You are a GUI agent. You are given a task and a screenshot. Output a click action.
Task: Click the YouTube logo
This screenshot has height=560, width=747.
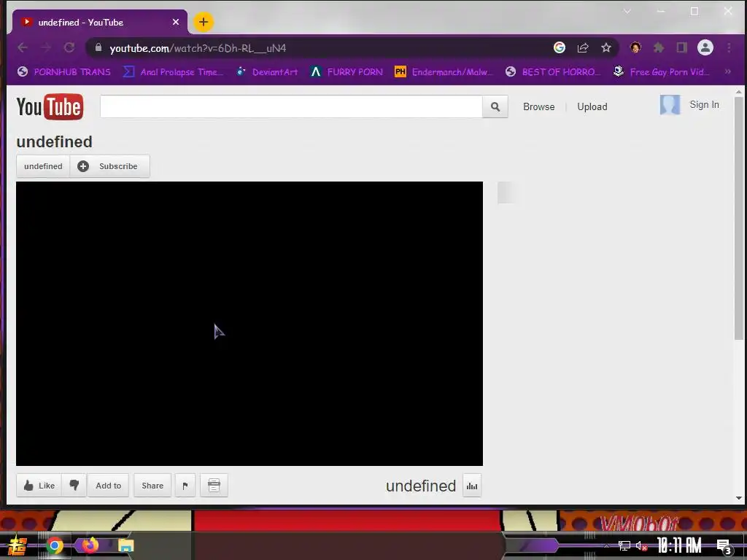pyautogui.click(x=50, y=106)
